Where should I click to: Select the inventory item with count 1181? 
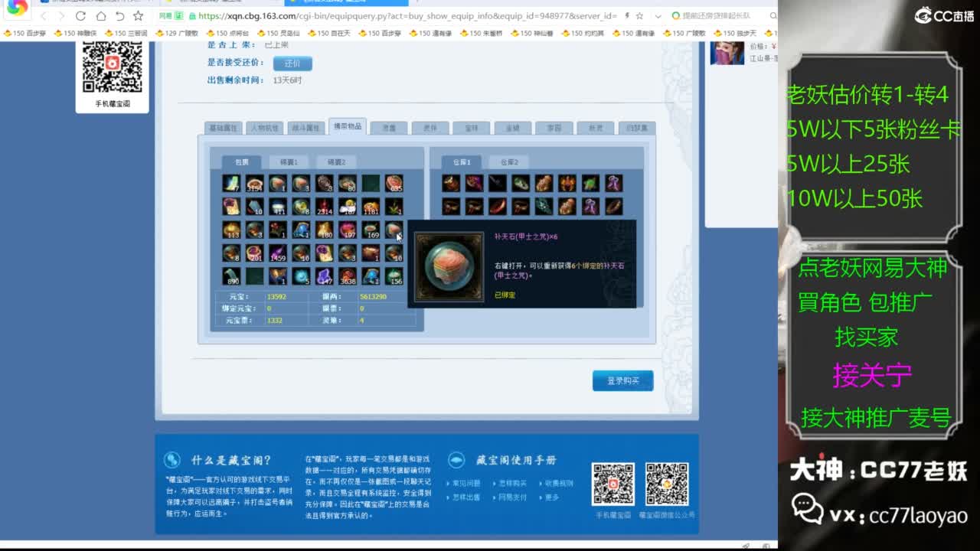click(371, 207)
